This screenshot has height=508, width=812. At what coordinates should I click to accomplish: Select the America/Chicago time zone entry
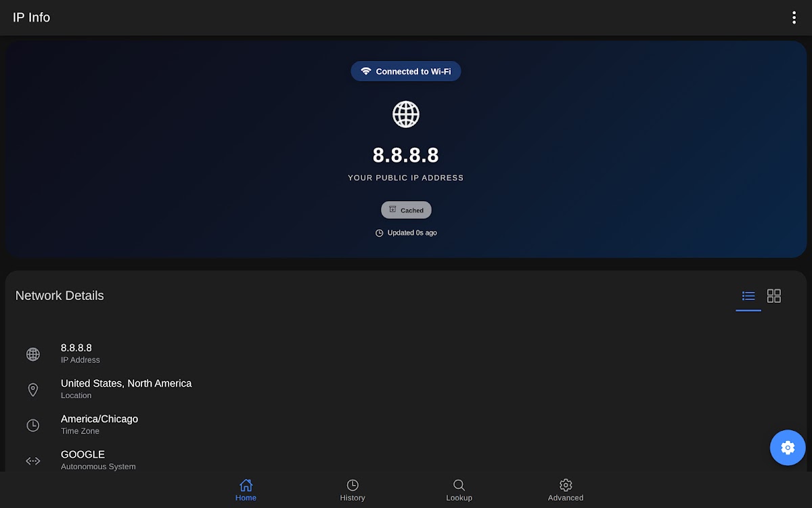(99, 424)
